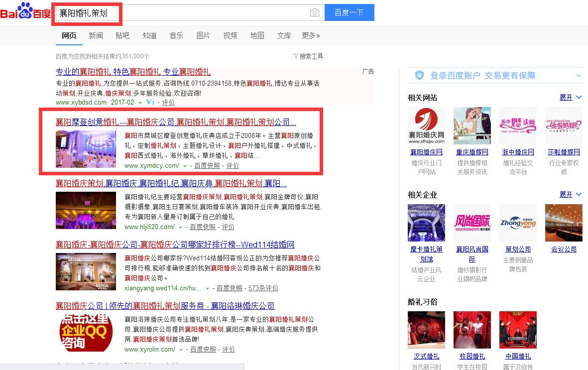Click 企业QQ咨询 thumbnail
The image size is (588, 370).
click(x=86, y=333)
